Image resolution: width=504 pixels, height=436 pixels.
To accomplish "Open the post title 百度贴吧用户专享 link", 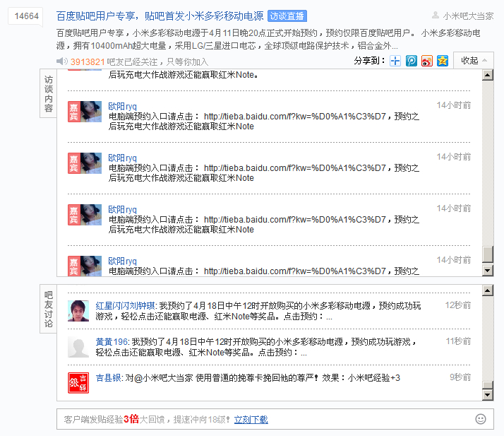I will click(160, 16).
